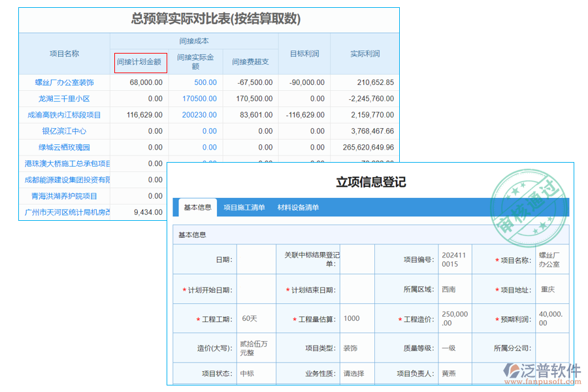The width and height of the screenshot is (588, 392).
Task: Click the 计划开始日期 input field
Action: coord(257,288)
